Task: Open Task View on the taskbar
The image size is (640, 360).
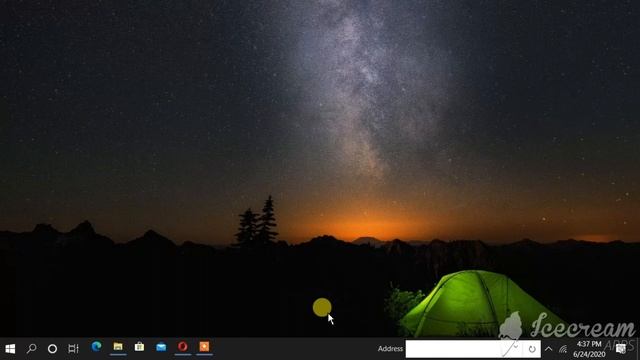Action: [73, 349]
